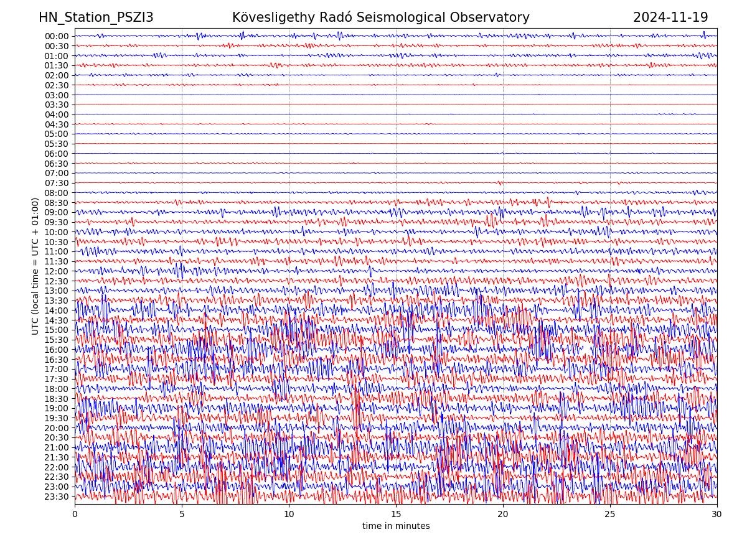Click the 0 minute x-axis tick label
The width and height of the screenshot is (747, 560).
(x=75, y=515)
